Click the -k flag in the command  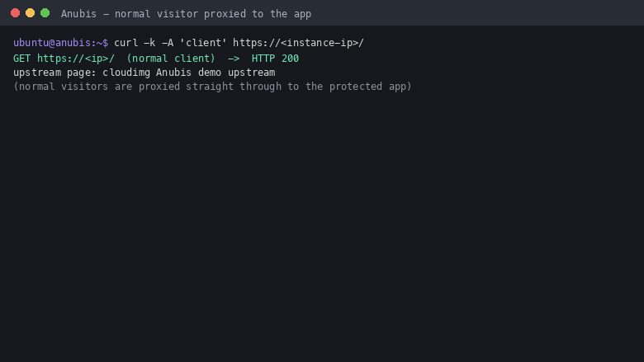coord(149,43)
